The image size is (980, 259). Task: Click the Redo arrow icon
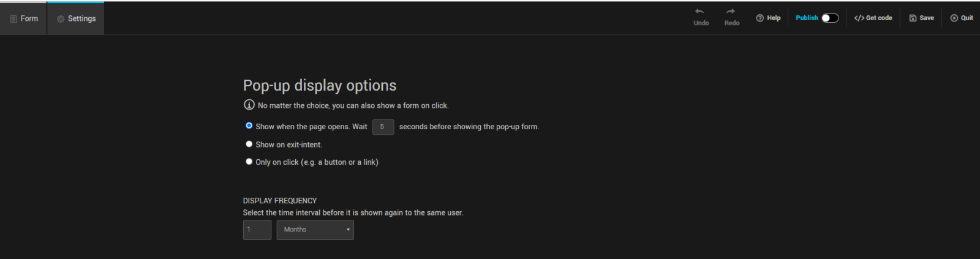pos(731,12)
